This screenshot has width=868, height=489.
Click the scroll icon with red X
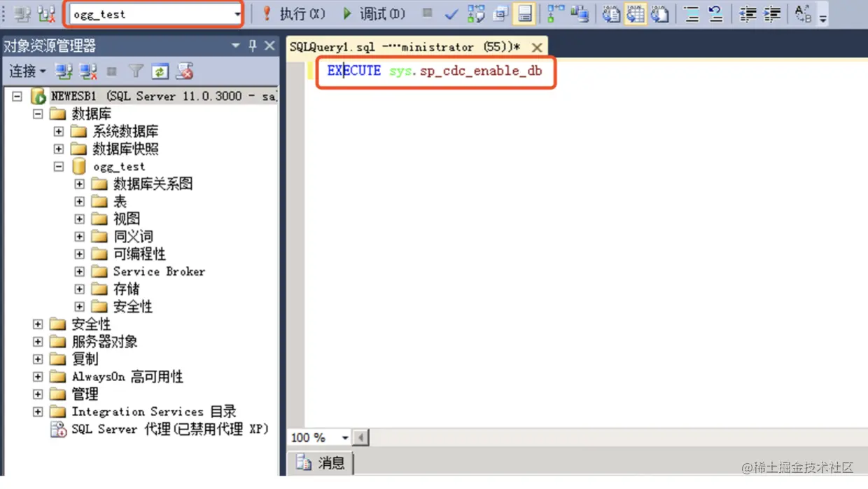(x=184, y=71)
